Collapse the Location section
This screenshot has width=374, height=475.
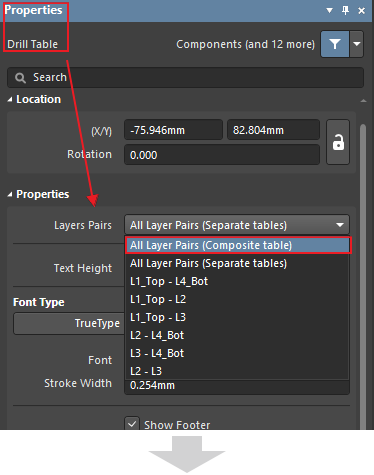[x=10, y=99]
